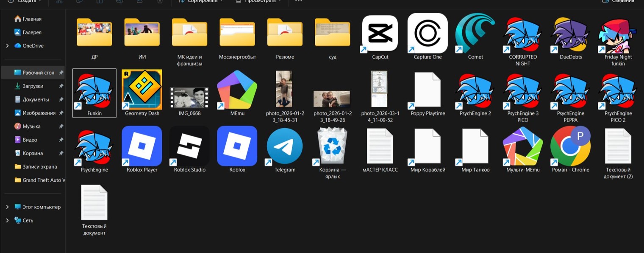Open the CapCut shortcut
Screen dimensions: 644x253
[380, 37]
